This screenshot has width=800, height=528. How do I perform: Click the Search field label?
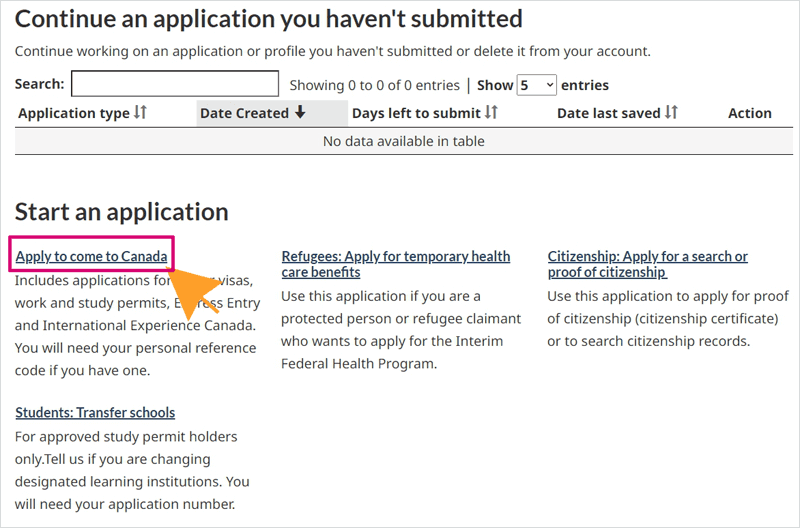pos(40,84)
